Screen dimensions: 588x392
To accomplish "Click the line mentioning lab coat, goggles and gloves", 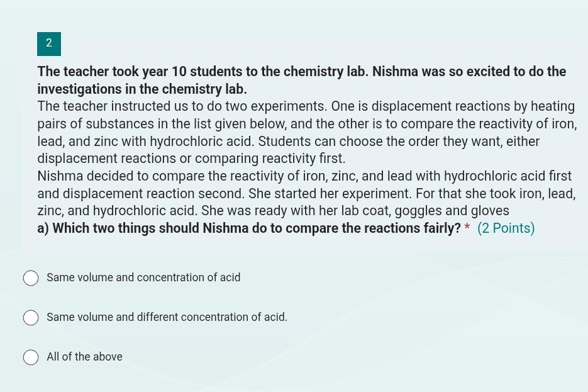I will (273, 211).
